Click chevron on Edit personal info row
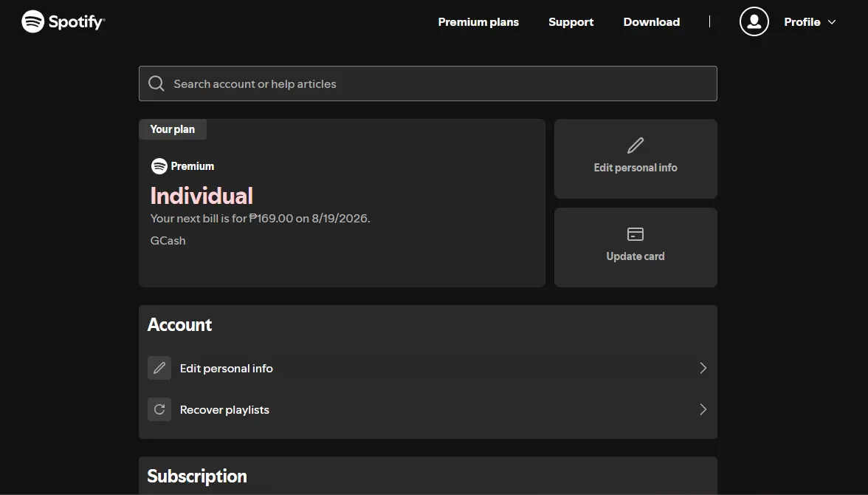Image resolution: width=868 pixels, height=495 pixels. coord(703,368)
